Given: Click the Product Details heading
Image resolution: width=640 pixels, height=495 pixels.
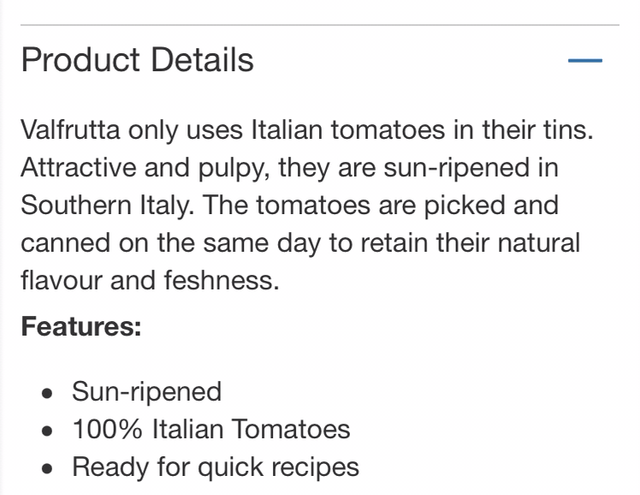Looking at the screenshot, I should click(137, 60).
